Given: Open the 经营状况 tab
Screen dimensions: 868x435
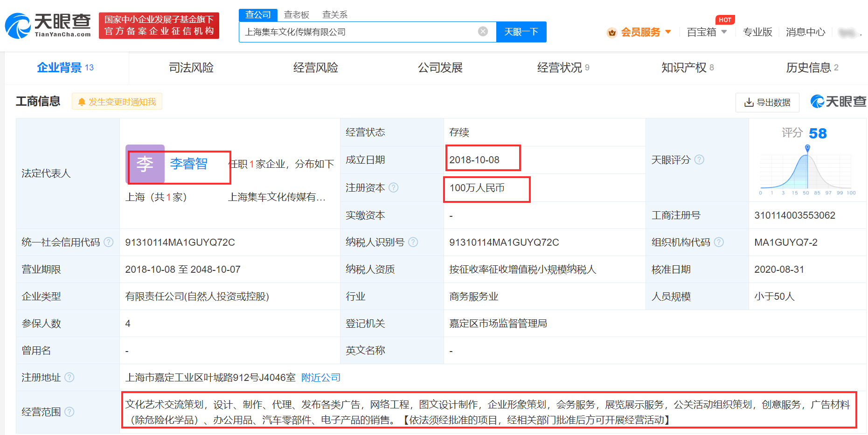Looking at the screenshot, I should point(563,68).
